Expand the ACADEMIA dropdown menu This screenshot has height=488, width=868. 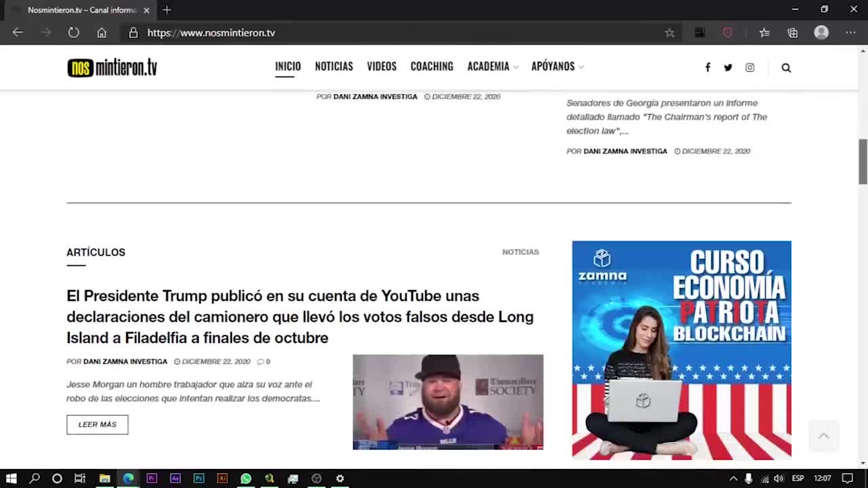pos(492,66)
